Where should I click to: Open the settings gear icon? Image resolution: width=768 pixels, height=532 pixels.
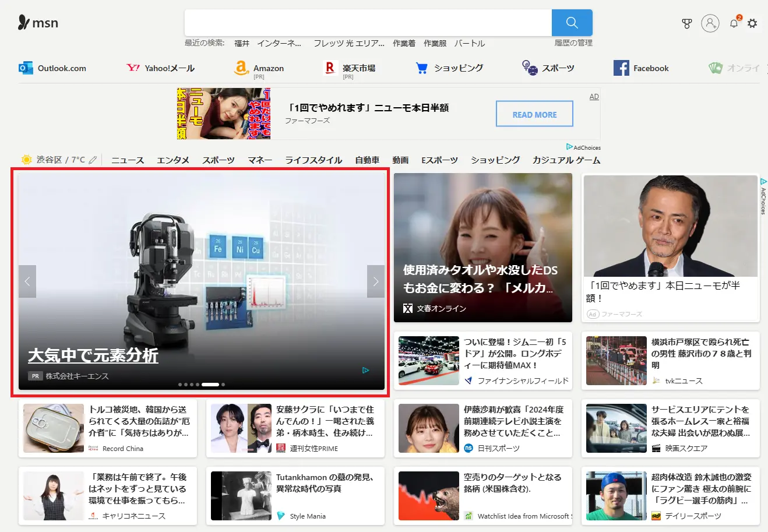pyautogui.click(x=752, y=23)
